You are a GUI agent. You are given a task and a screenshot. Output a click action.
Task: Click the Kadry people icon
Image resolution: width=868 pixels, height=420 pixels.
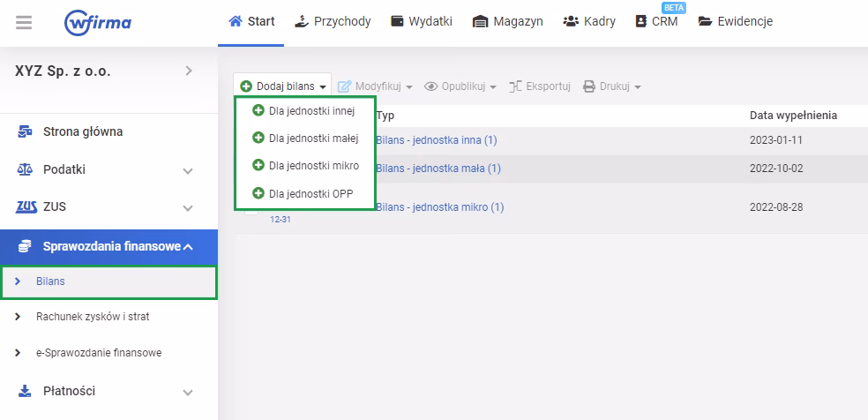[x=571, y=21]
